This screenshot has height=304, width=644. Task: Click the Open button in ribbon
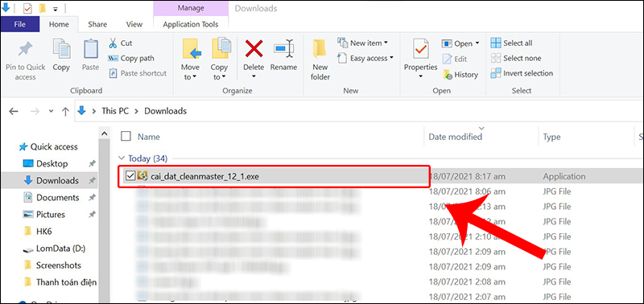[x=460, y=43]
